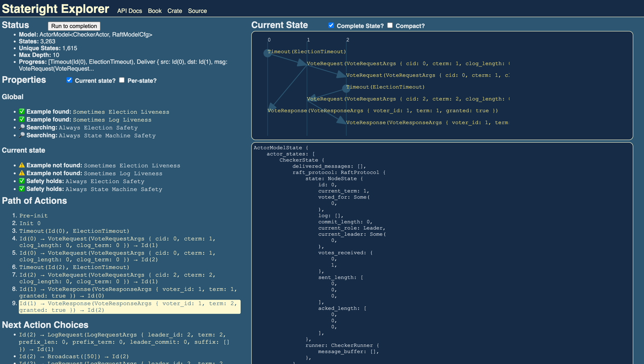Choose the Id(2) Broadcast([50]) next action
This screenshot has width=644, height=364.
coord(74,356)
